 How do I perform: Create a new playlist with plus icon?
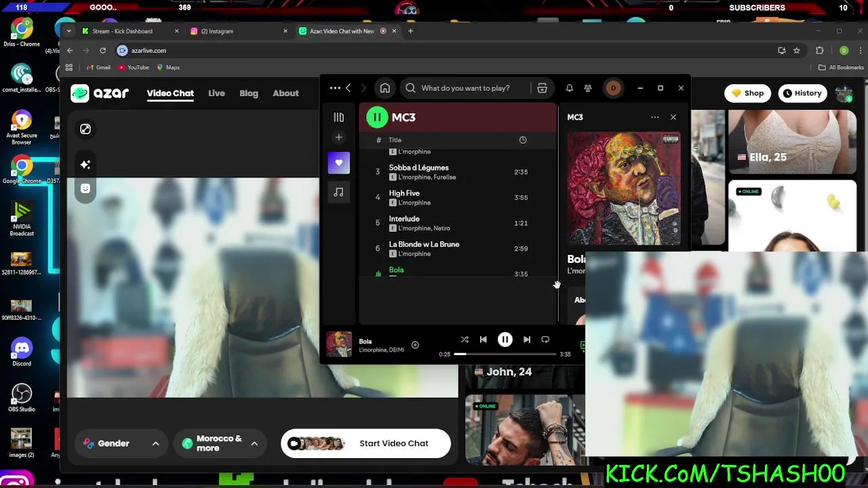coord(339,138)
